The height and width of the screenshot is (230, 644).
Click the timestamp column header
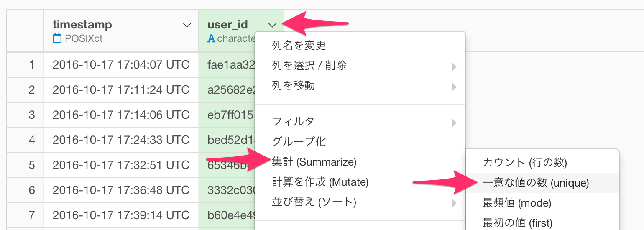click(82, 25)
